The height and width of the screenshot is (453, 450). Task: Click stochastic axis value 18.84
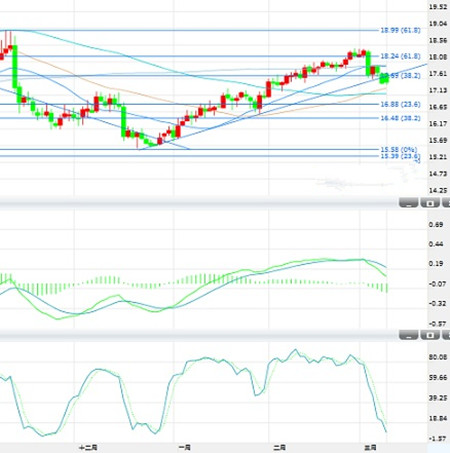[x=438, y=418]
